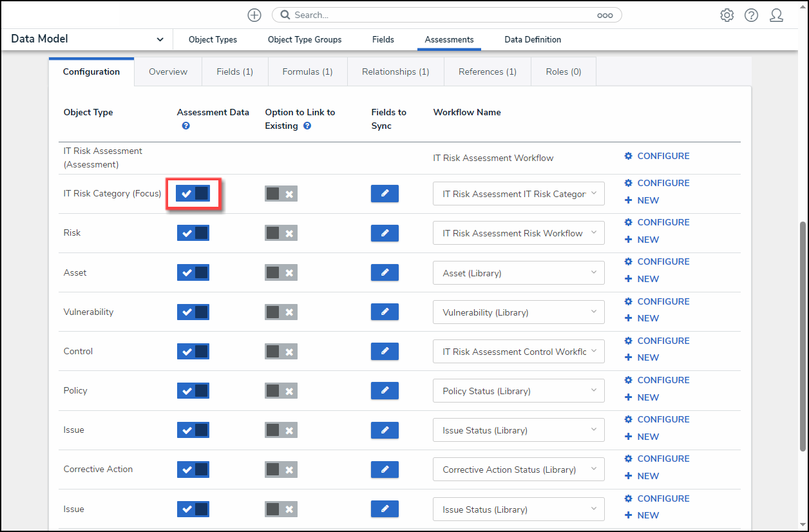The width and height of the screenshot is (809, 532).
Task: Switch to the Formulas (1) tab
Action: [x=307, y=71]
